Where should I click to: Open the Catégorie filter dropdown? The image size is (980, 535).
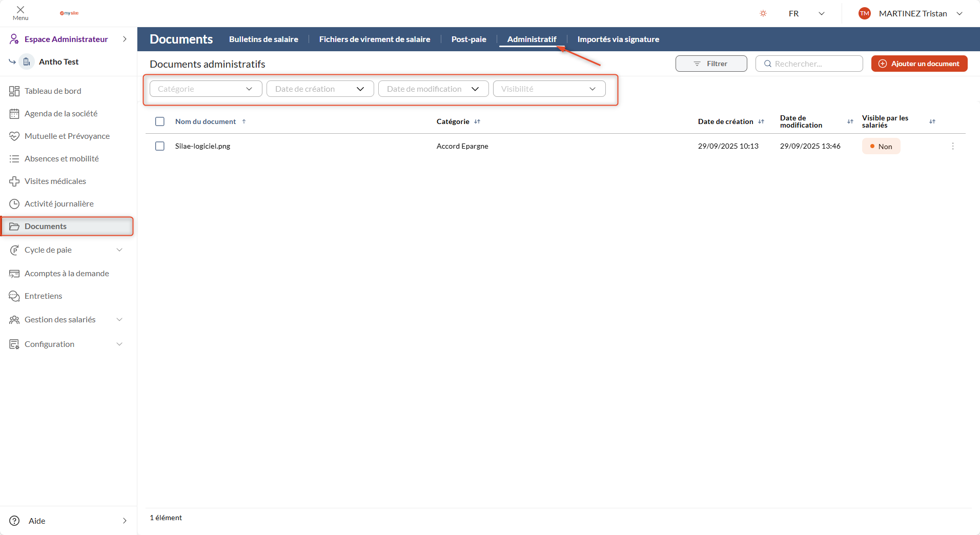coord(205,88)
